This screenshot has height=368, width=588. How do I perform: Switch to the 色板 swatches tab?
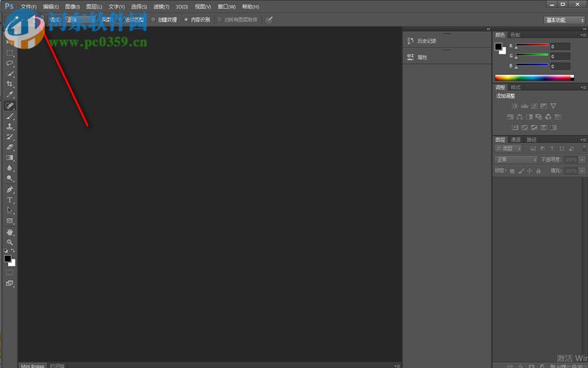click(x=515, y=35)
